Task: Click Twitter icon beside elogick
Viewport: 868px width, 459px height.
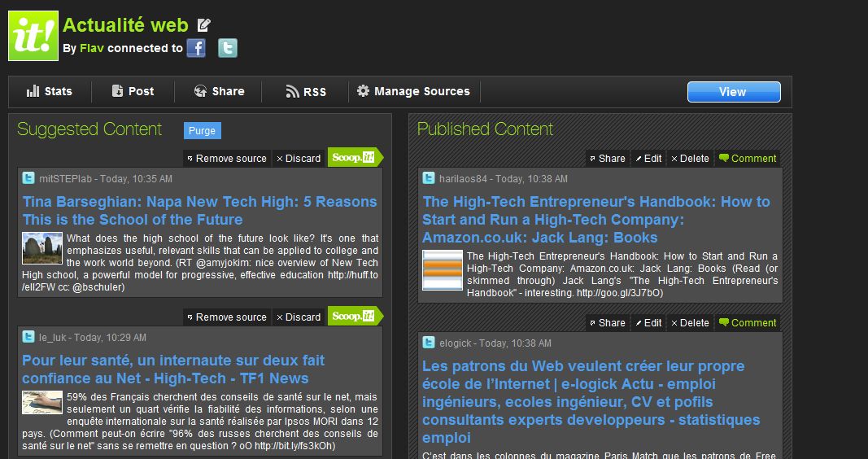Action: coord(429,343)
